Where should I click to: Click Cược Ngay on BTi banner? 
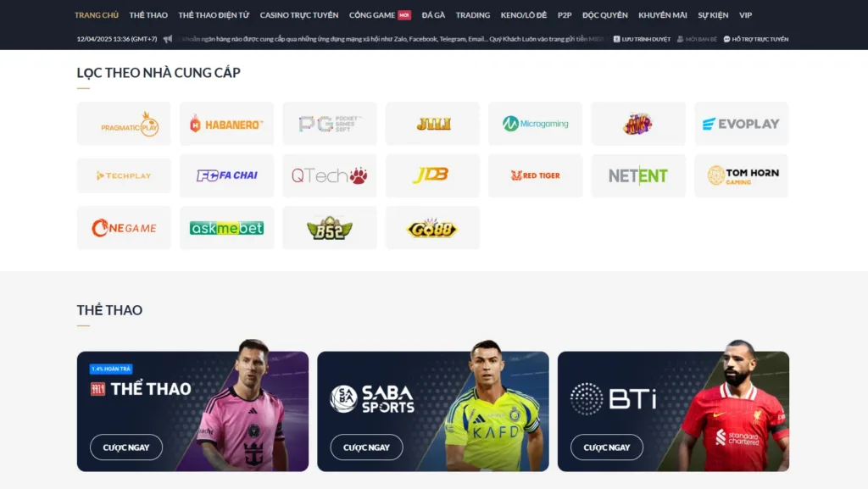(607, 447)
